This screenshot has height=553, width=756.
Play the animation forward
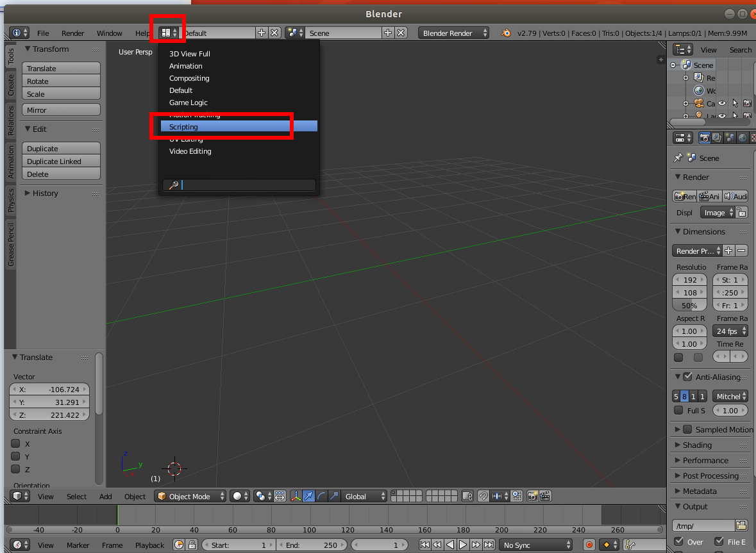pyautogui.click(x=463, y=545)
